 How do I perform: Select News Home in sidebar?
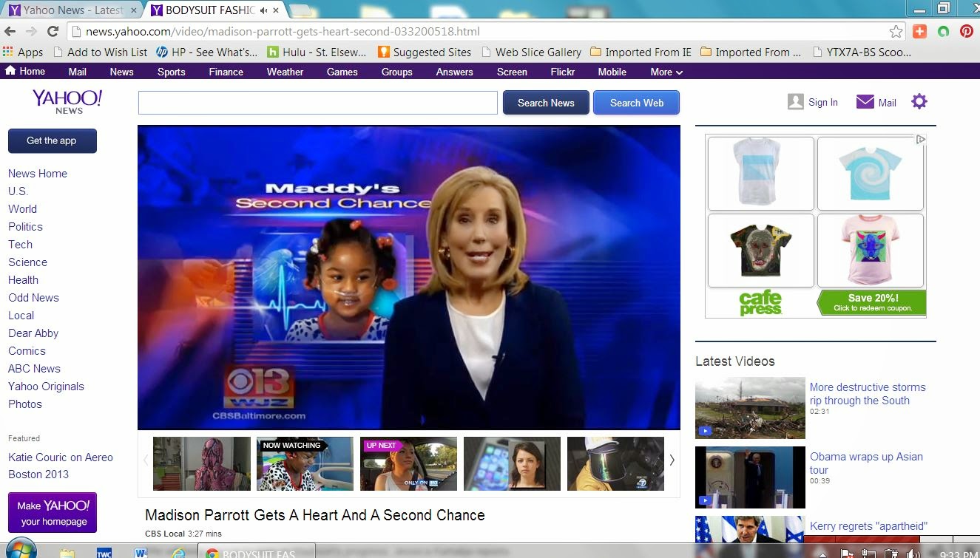tap(38, 174)
